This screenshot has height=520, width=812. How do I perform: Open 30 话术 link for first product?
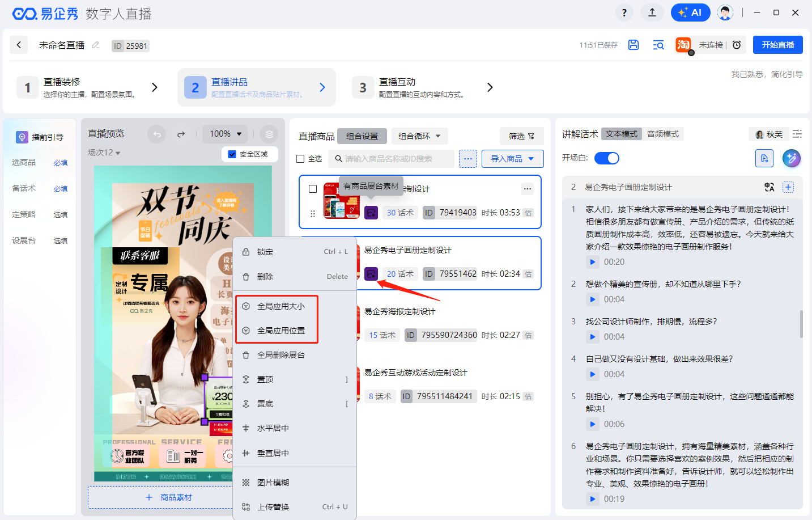(x=400, y=213)
